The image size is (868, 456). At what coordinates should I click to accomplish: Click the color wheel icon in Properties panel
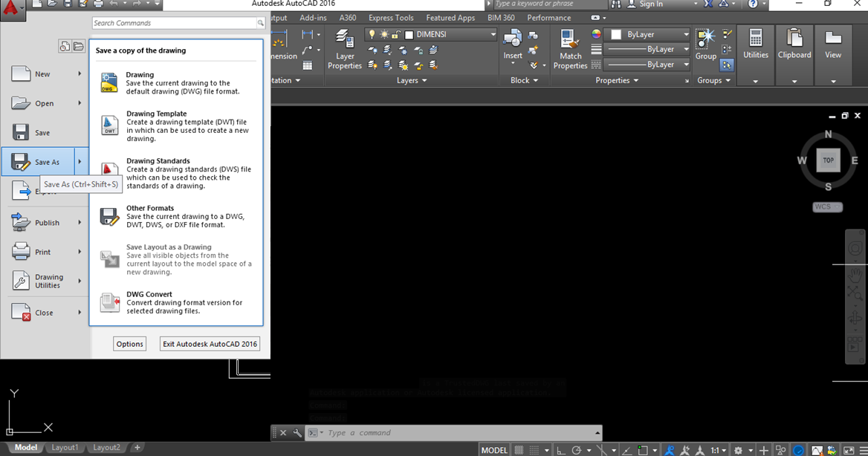[596, 34]
